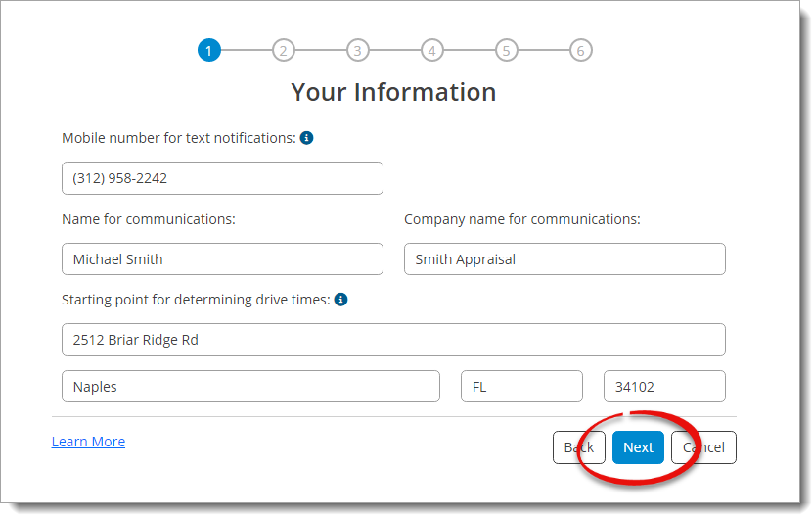Edit the 34102 zip code field
This screenshot has width=812, height=515.
664,387
